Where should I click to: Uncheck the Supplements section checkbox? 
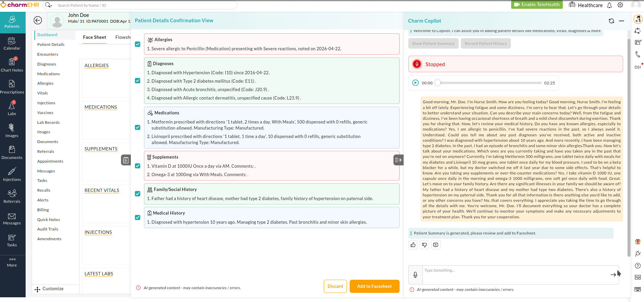(138, 166)
